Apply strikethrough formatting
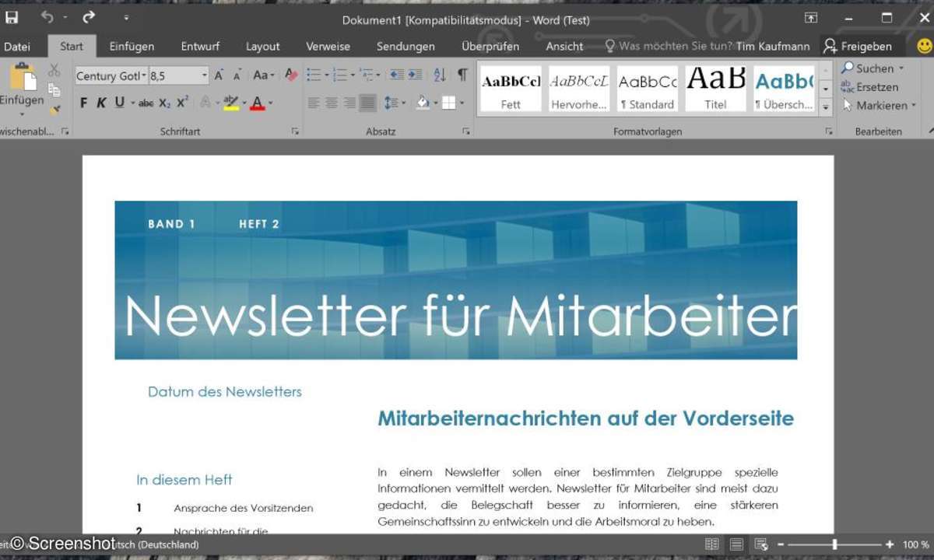 146,103
